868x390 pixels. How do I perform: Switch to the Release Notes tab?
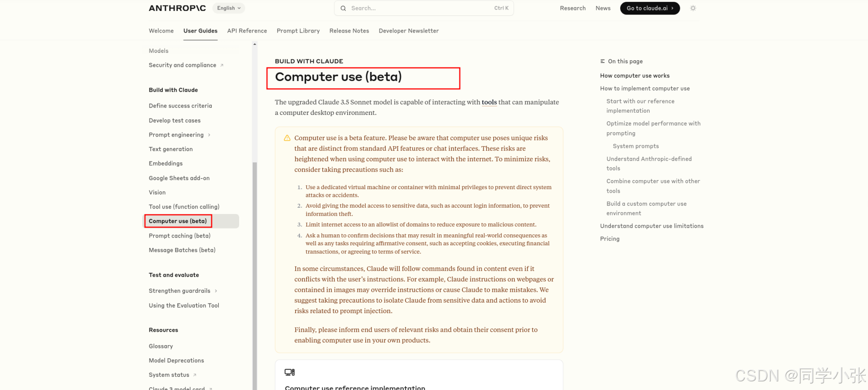pos(349,31)
